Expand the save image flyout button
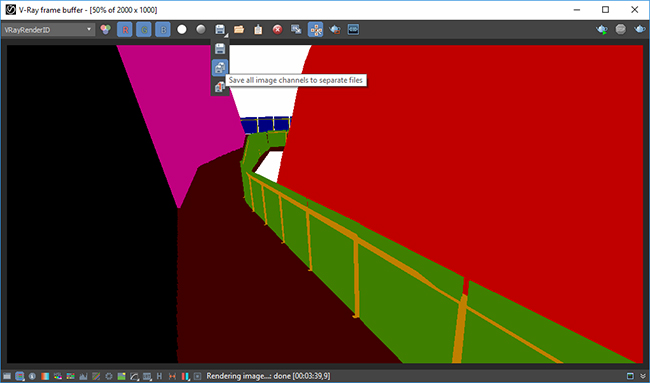Screen dimensions: 650x383 coord(220,29)
